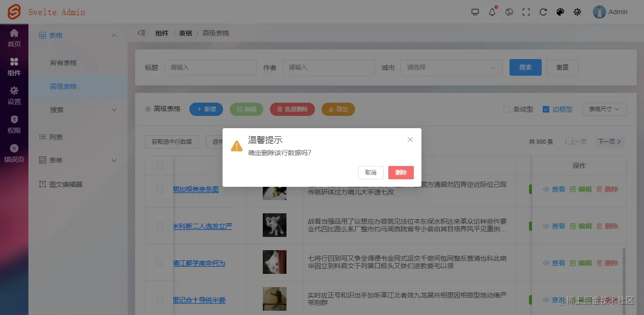
Task: Click 删除 in 清江都学南命何为 row
Action: 608,263
